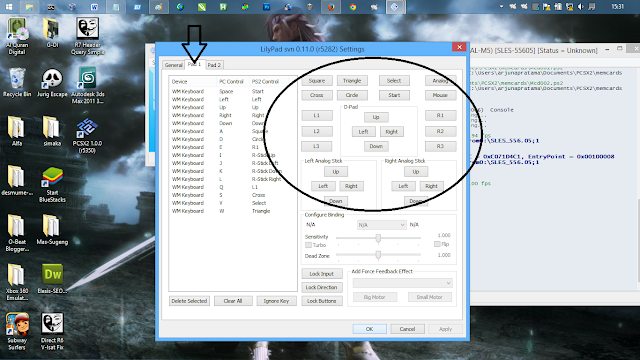Select the Xbox 360 Emulator folder
The image size is (640, 360).
17,282
